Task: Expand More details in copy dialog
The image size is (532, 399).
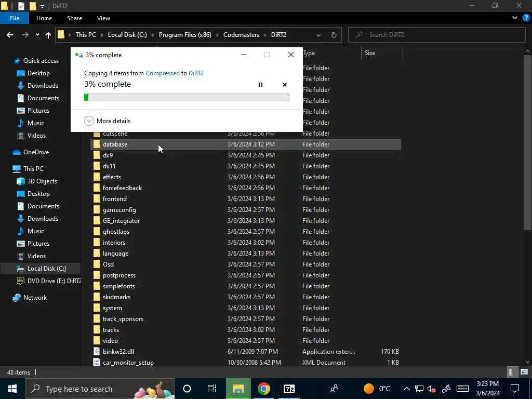Action: tap(107, 121)
